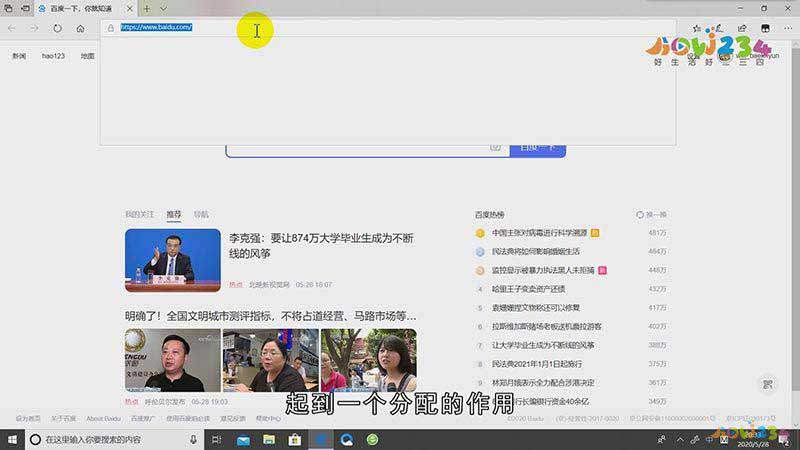Open File Explorer from taskbar

pyautogui.click(x=269, y=439)
